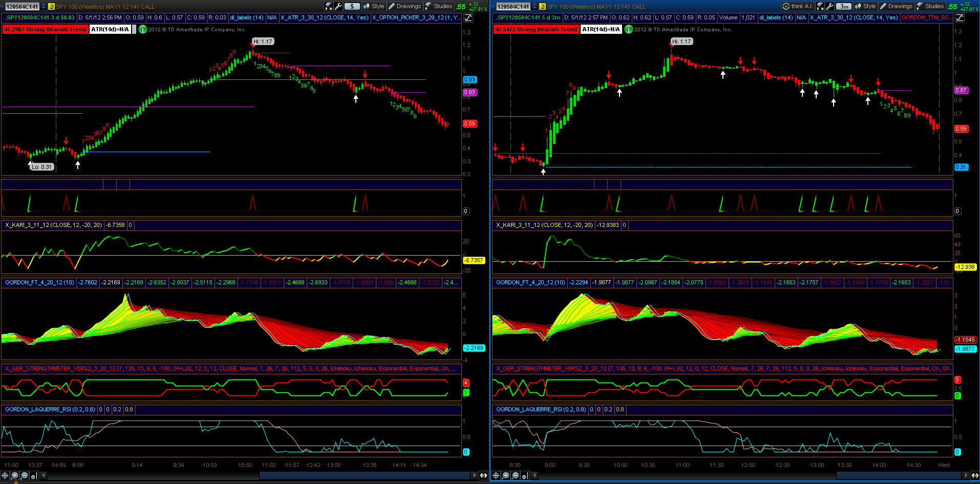Click the think A.I. button
980x484 pixels.
coord(798,7)
